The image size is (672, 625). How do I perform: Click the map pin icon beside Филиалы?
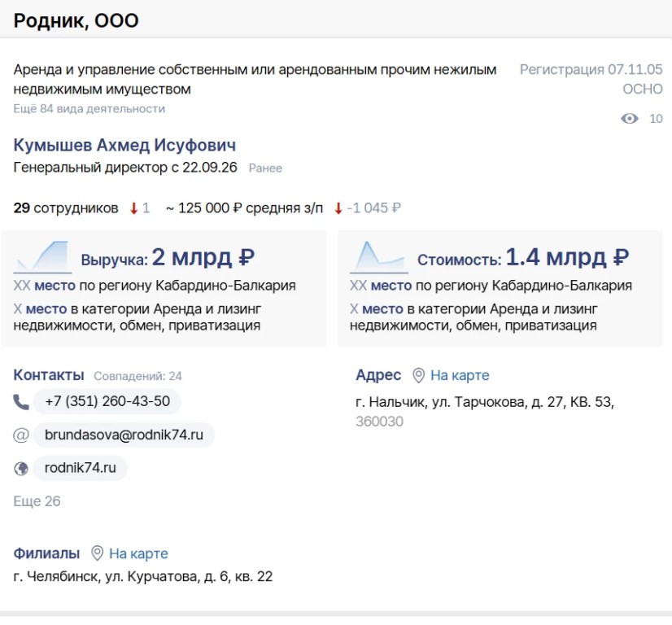tap(98, 553)
